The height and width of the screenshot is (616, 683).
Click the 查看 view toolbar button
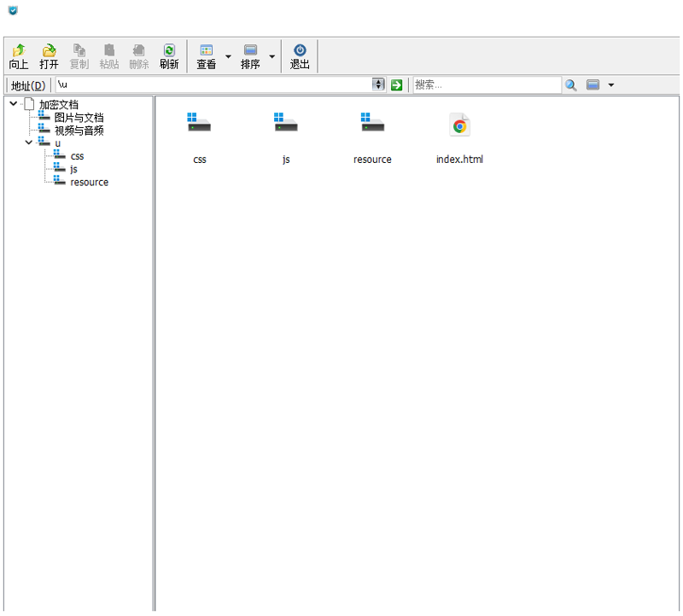coord(206,56)
